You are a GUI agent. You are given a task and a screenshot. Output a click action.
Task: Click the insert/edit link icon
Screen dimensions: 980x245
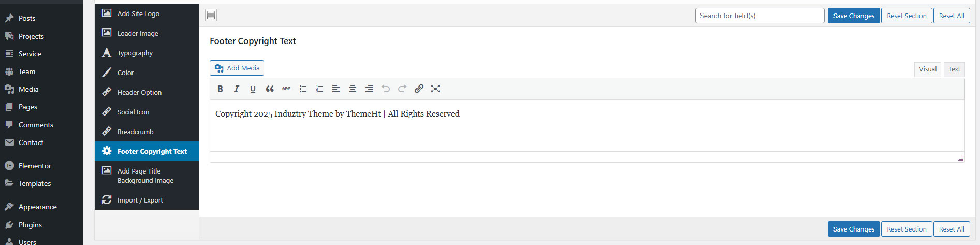click(x=419, y=89)
